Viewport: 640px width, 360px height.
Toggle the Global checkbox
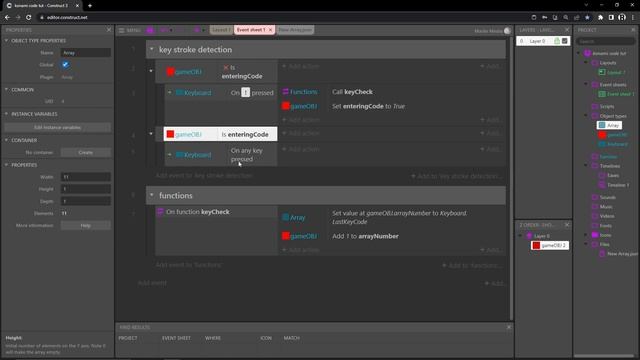[65, 64]
